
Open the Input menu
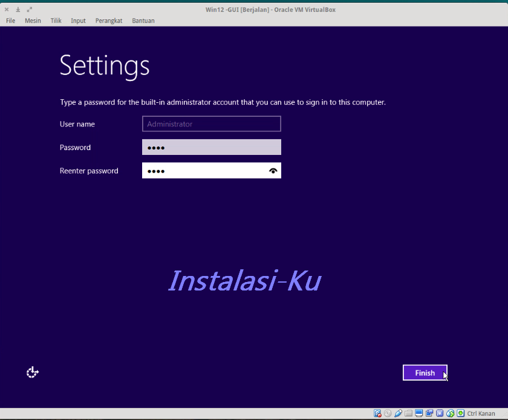[x=78, y=20]
